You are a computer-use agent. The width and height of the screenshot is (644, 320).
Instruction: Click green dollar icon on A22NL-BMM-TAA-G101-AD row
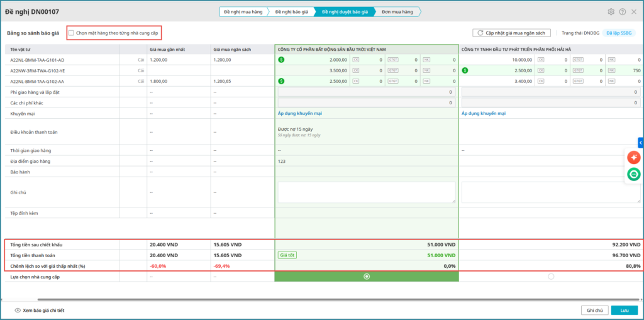[x=281, y=60]
